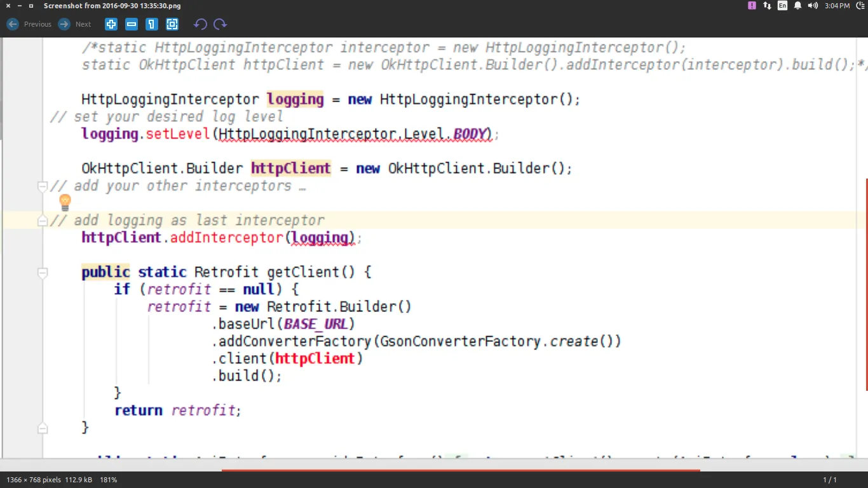
Task: Click the '112.9 kB' file size text
Action: point(79,480)
